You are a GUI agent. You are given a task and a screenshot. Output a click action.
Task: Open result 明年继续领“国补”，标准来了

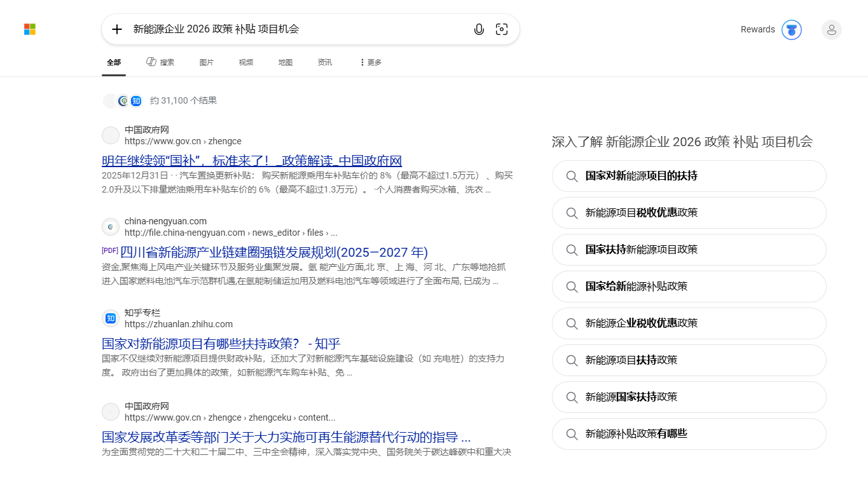[252, 161]
